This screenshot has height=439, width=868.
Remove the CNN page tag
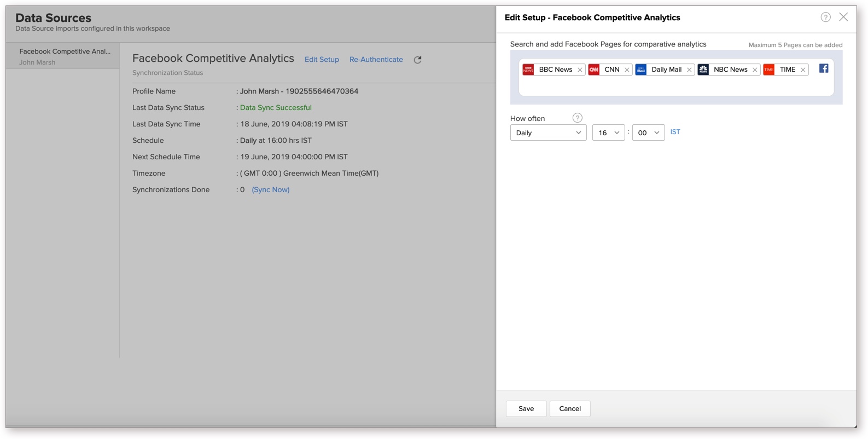[627, 70]
